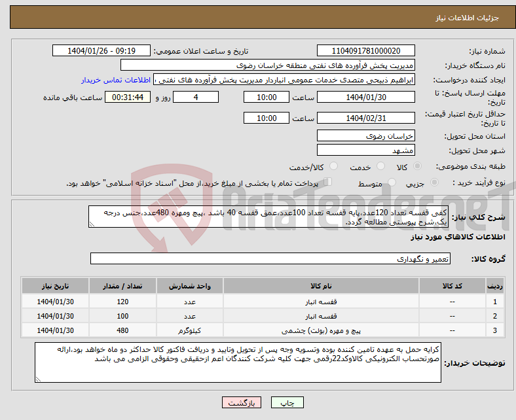This screenshot has height=420, width=516.
Task: Click quantity cell 480
Action: pyautogui.click(x=122, y=330)
